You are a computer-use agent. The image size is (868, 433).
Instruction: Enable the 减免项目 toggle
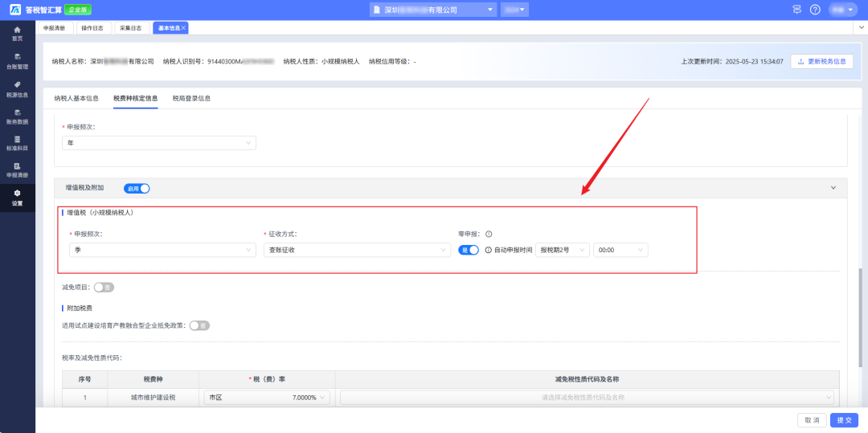[x=103, y=287]
